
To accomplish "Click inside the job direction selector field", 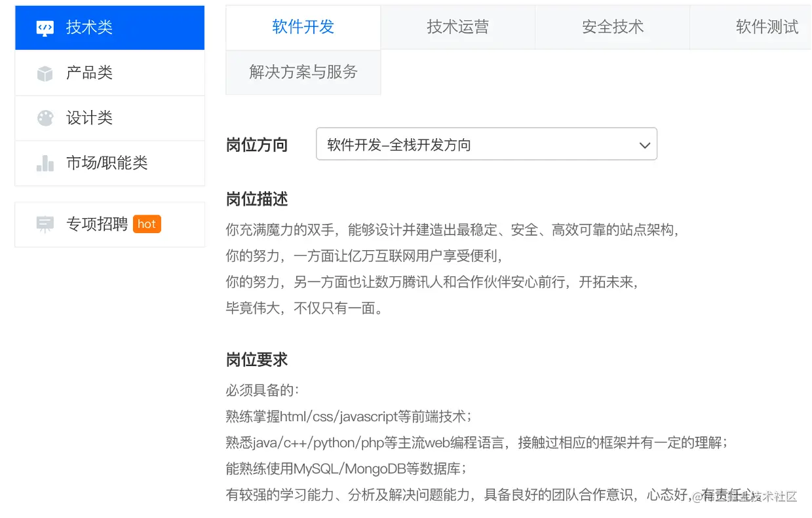I will coord(459,144).
